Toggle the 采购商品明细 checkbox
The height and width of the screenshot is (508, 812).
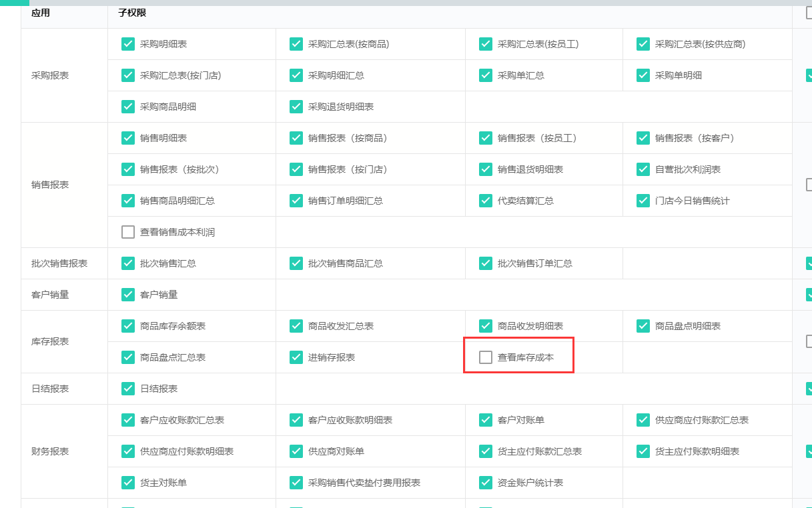(x=128, y=107)
